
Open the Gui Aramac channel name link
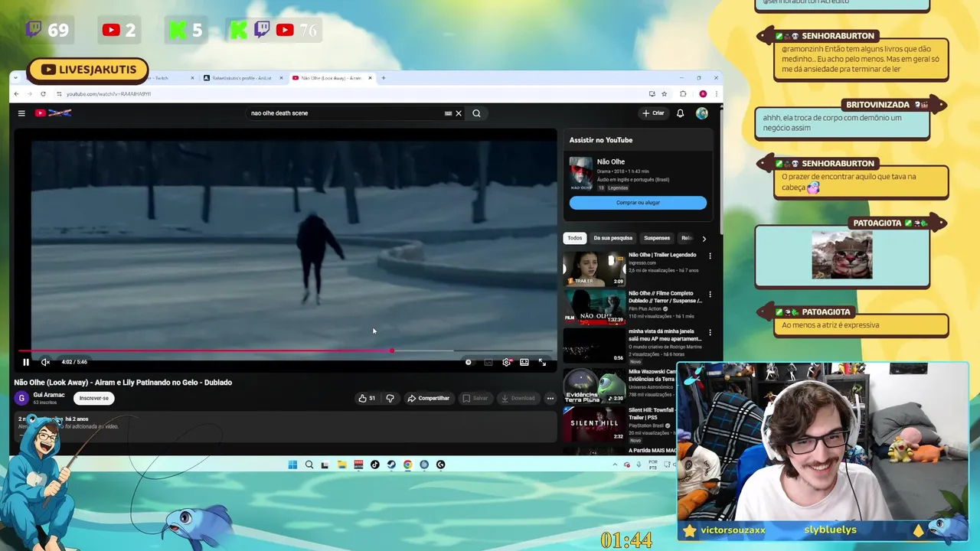[49, 395]
